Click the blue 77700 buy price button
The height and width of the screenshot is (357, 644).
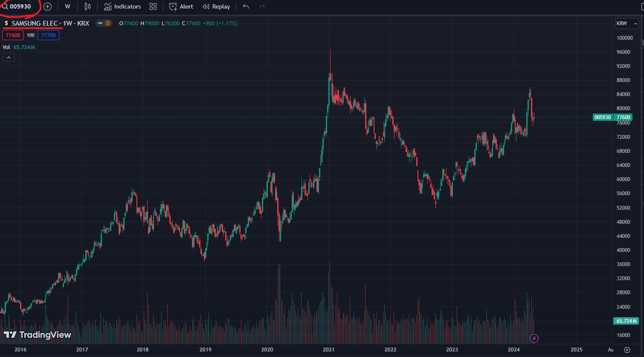click(48, 35)
